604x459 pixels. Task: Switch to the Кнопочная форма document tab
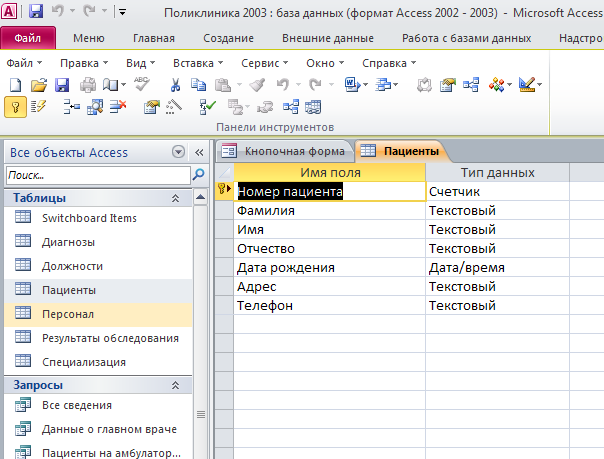284,151
